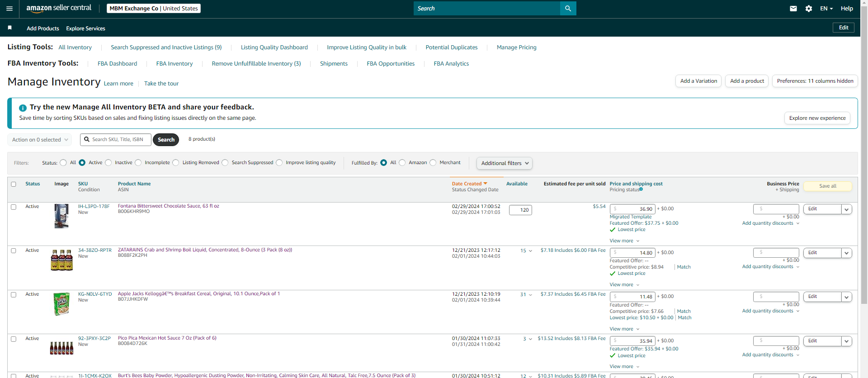Click Explore Services link

(85, 28)
